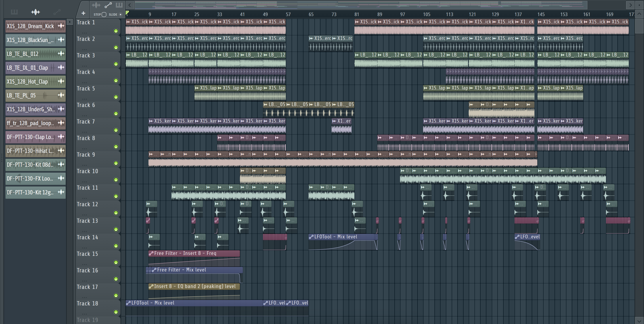Open clip menu of Free Filter Mix level
The image size is (644, 324).
154,270
